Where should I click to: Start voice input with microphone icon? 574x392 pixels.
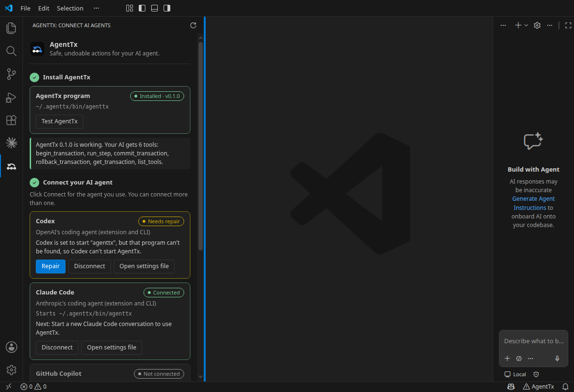tap(557, 359)
